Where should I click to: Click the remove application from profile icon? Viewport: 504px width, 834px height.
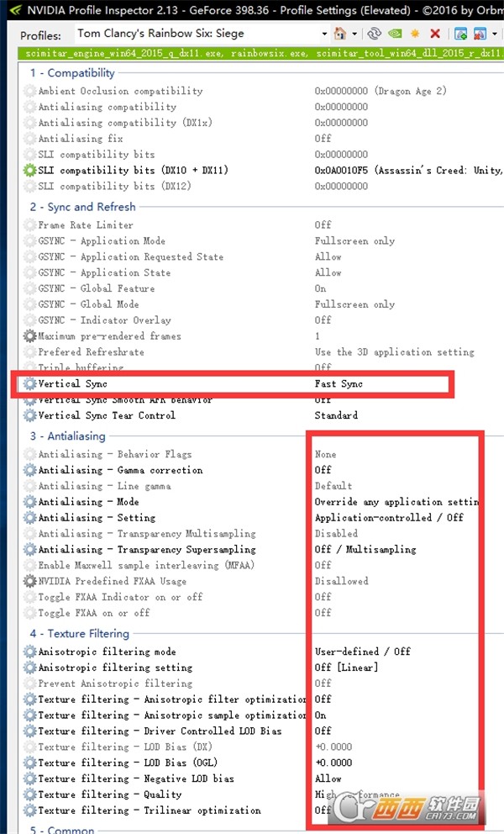point(480,34)
